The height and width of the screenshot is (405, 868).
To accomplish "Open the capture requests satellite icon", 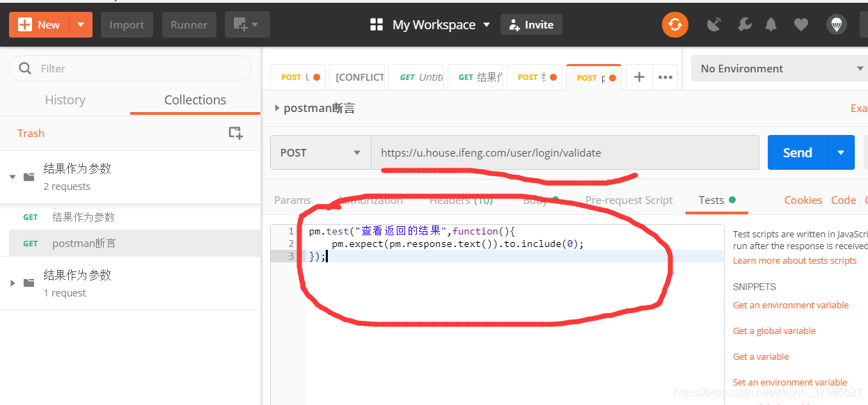I will (x=714, y=25).
